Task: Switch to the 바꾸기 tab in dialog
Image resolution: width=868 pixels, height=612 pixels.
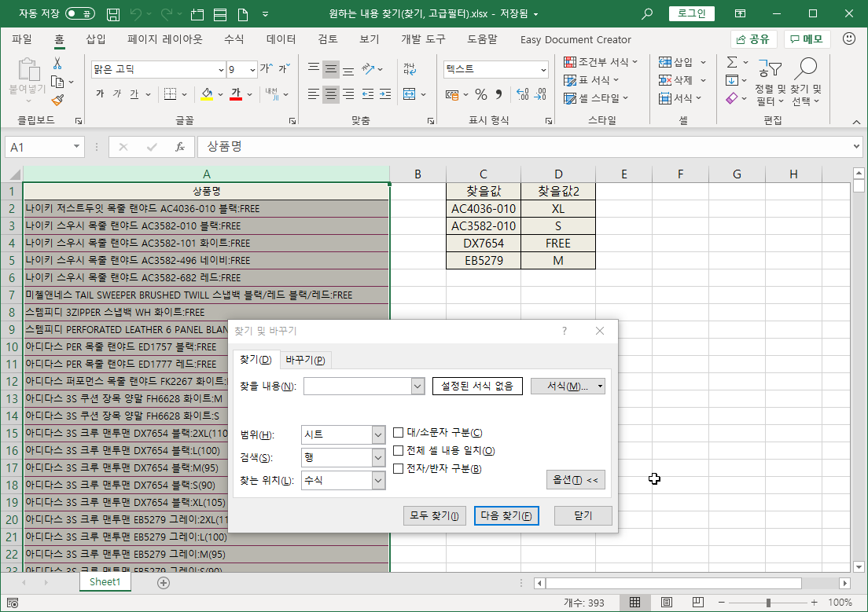Action: click(x=305, y=361)
